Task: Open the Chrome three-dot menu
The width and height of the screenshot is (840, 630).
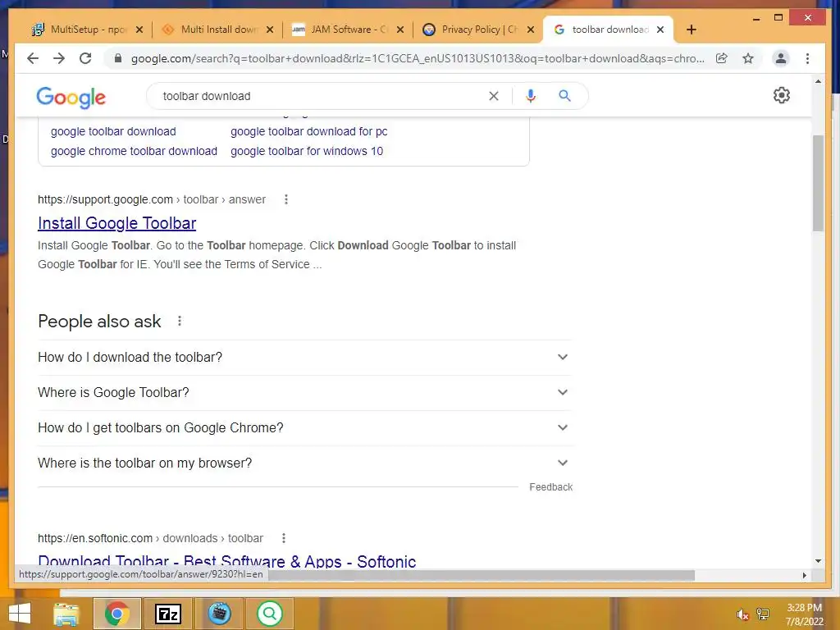Action: 807,58
